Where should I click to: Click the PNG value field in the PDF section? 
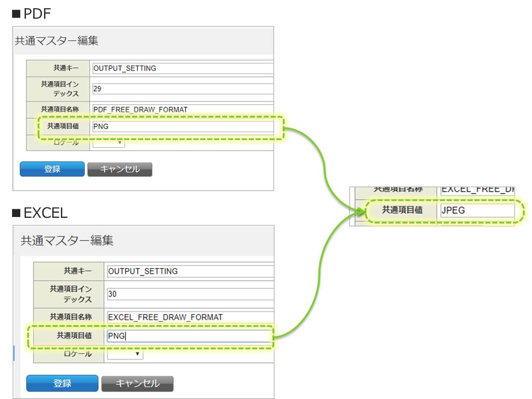(183, 127)
